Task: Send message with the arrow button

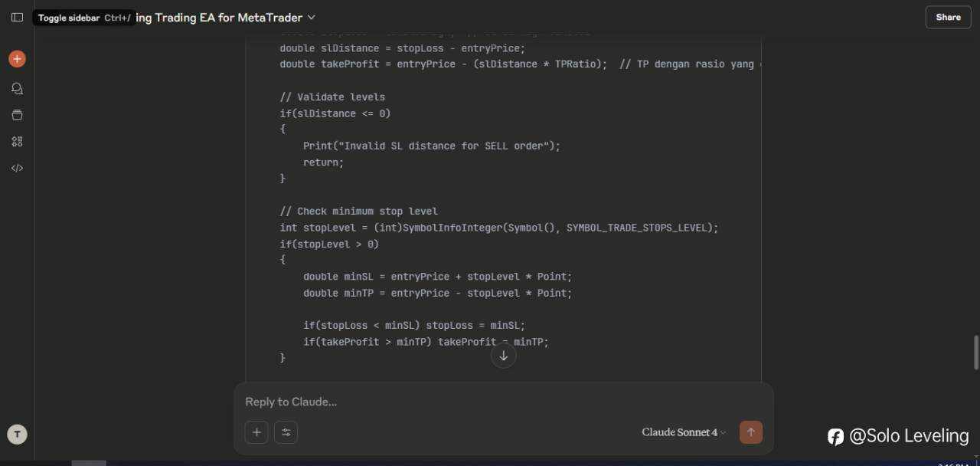Action: (x=750, y=432)
